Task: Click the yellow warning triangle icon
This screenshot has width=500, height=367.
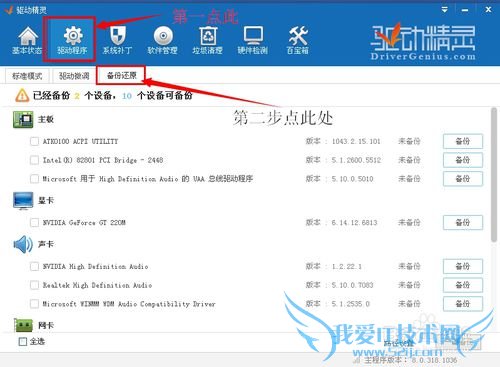Action: [22, 96]
